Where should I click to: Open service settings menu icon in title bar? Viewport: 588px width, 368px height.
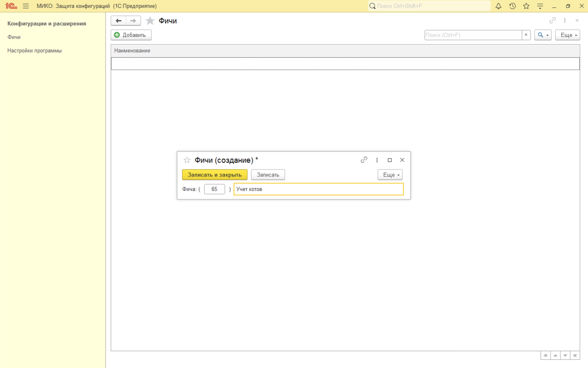click(x=540, y=6)
